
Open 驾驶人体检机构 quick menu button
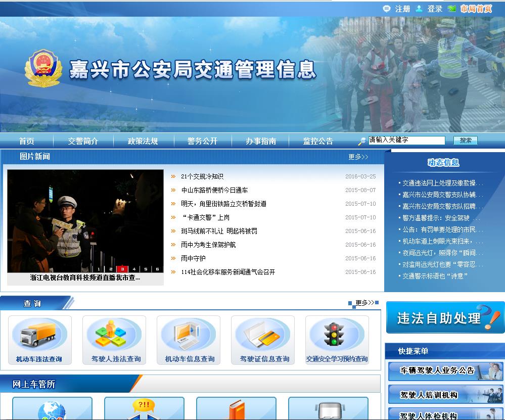point(446,414)
